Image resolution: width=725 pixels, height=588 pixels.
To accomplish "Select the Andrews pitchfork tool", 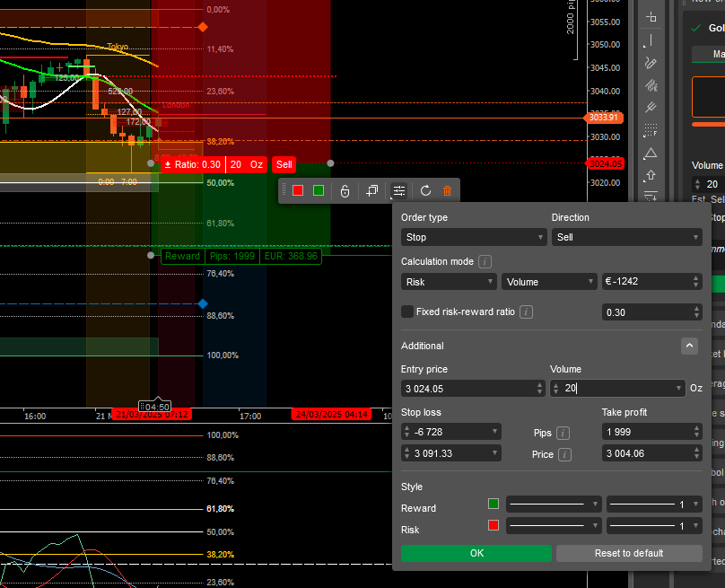I will click(651, 108).
